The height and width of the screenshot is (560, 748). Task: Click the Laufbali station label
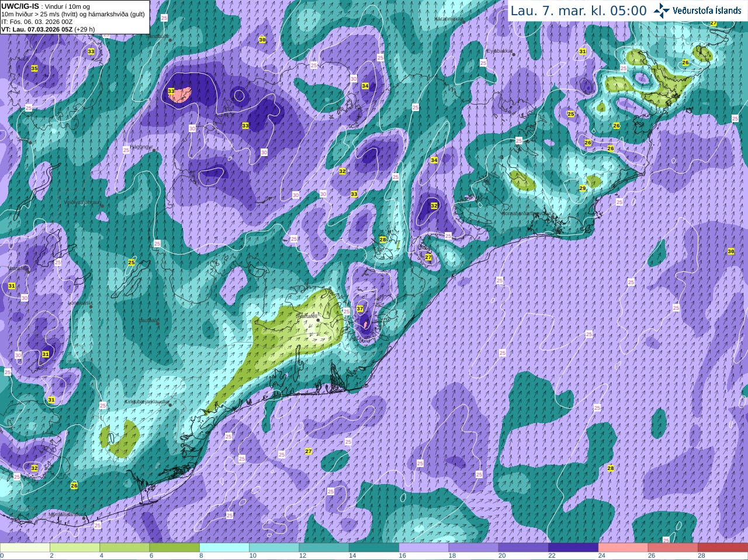pyautogui.click(x=148, y=320)
